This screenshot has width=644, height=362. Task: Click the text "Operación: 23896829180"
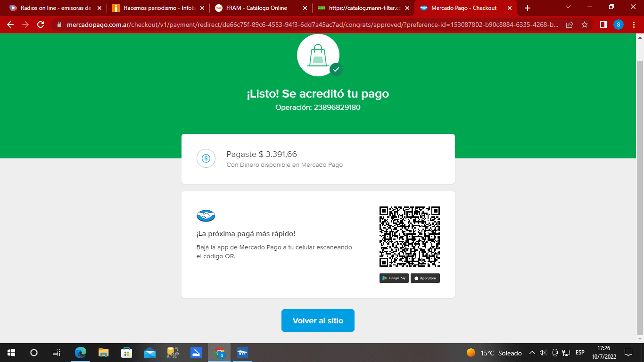(x=318, y=107)
